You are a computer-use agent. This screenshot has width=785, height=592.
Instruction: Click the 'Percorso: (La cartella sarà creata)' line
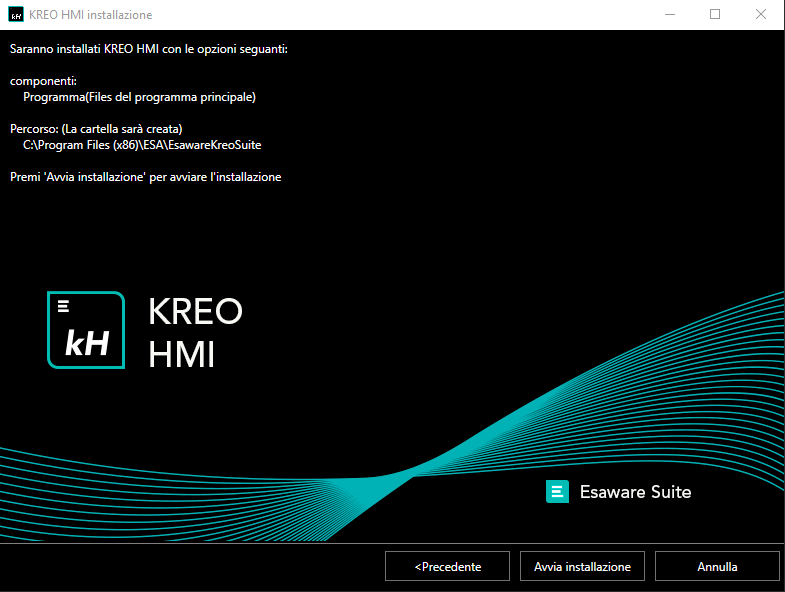(96, 129)
